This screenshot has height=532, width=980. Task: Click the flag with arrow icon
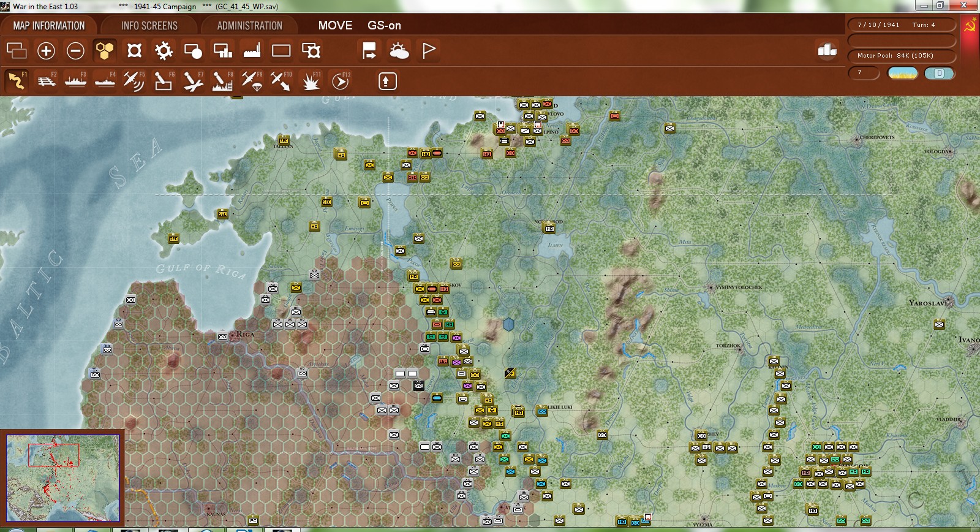pos(369,51)
